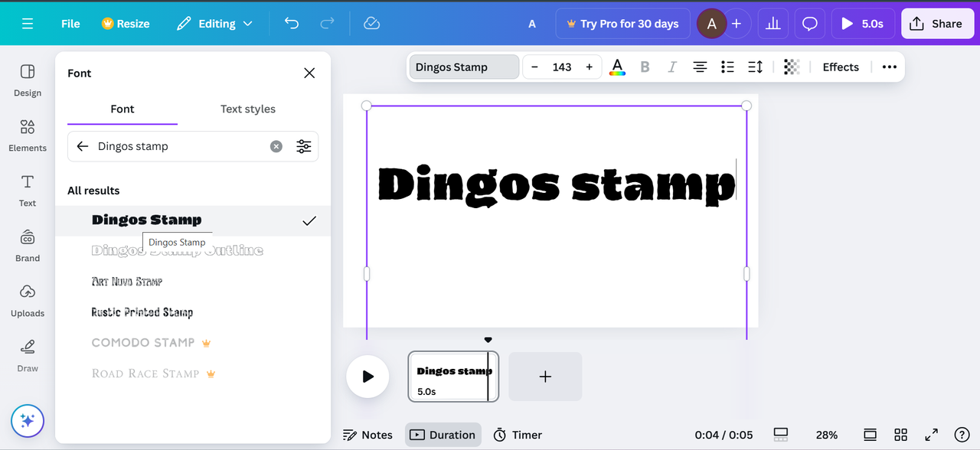Toggle the Duration view

coord(443,435)
